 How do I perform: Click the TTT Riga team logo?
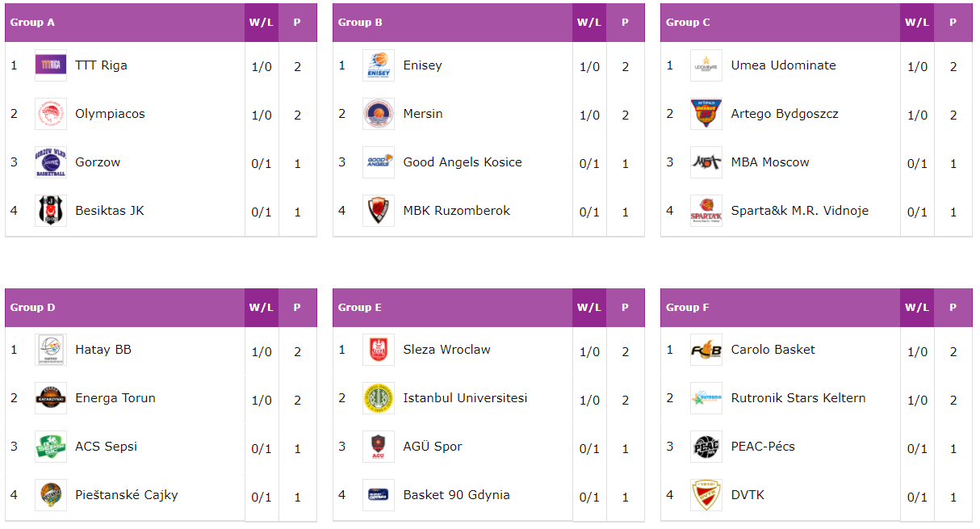pyautogui.click(x=51, y=65)
